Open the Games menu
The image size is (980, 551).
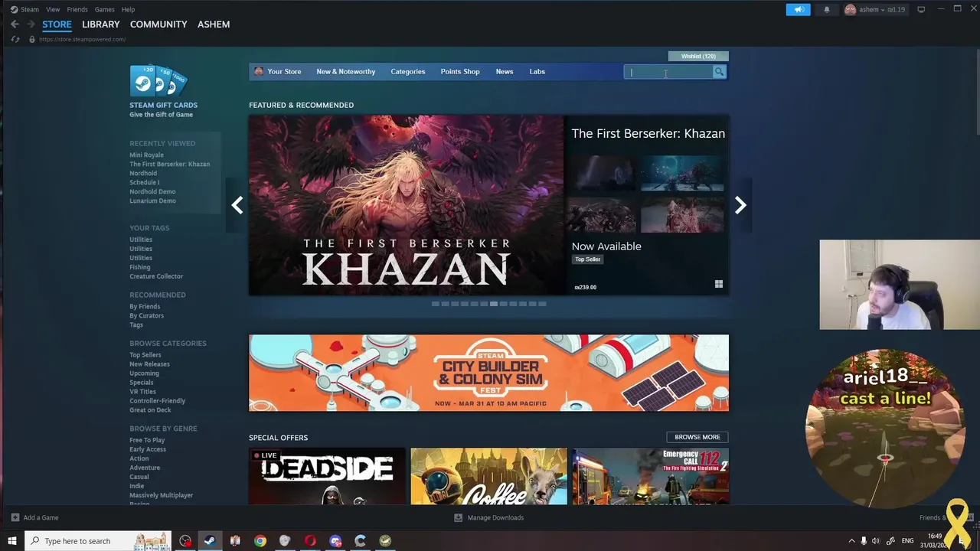105,9
